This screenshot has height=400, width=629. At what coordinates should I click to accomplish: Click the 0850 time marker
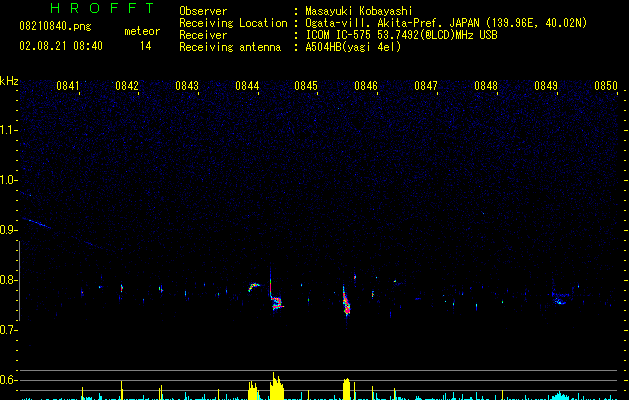coord(606,86)
